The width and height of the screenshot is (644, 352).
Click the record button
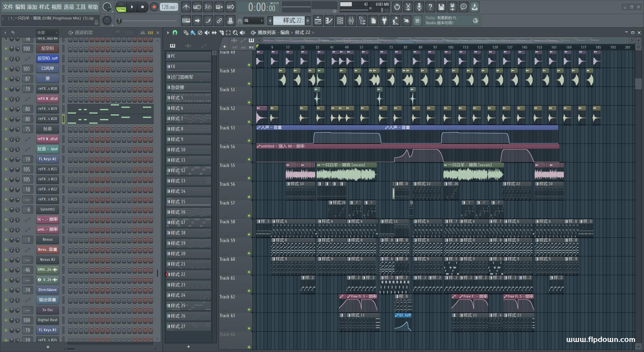click(154, 7)
